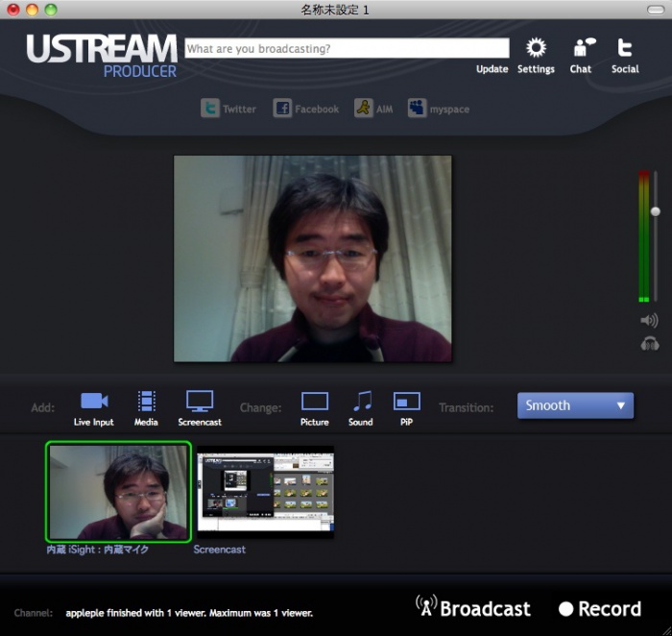The height and width of the screenshot is (636, 672).
Task: Open the Chat panel icon
Action: tap(585, 47)
